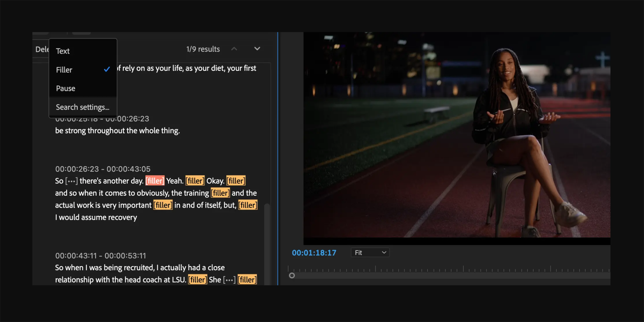Click the filler tag after "head coach at LSU."
Viewport: 644px width, 322px height.
[197, 279]
